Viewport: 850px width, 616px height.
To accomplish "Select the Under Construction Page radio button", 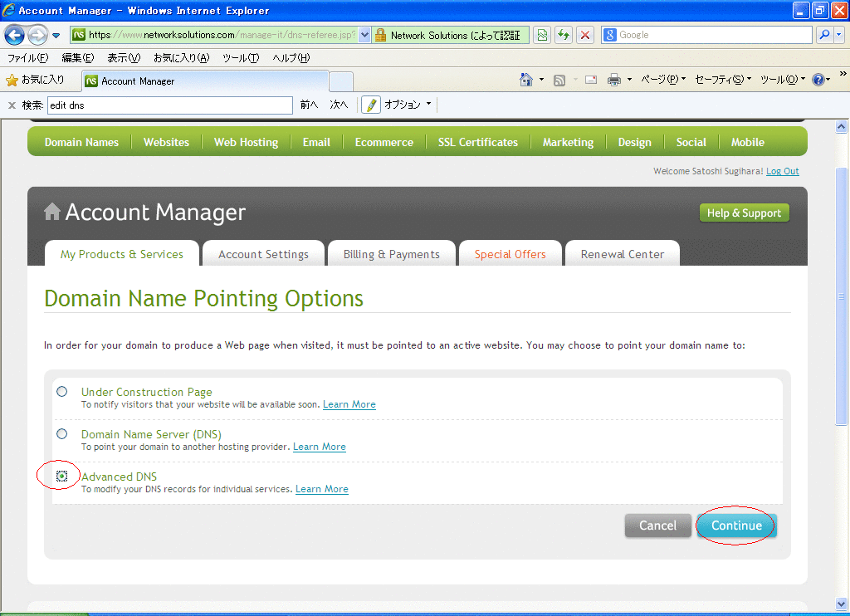I will 61,392.
